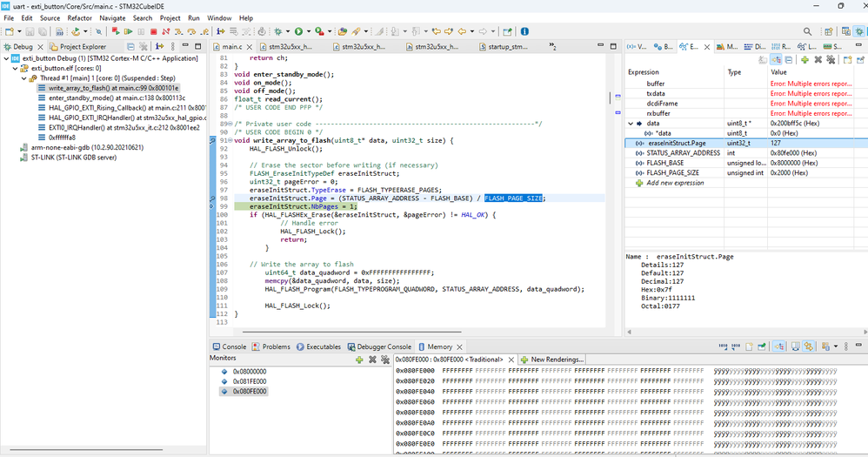Collapse the exti_button.elf tree node

pyautogui.click(x=16, y=68)
